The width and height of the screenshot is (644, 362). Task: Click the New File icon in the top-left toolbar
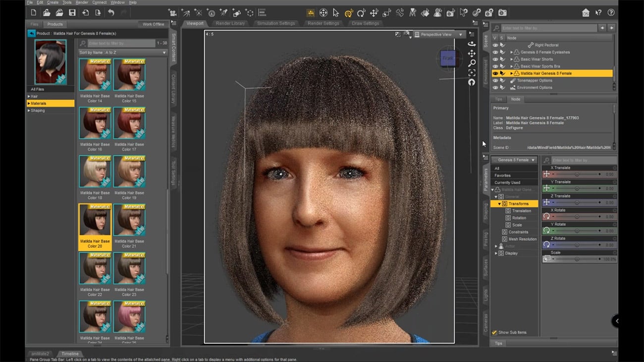[33, 13]
